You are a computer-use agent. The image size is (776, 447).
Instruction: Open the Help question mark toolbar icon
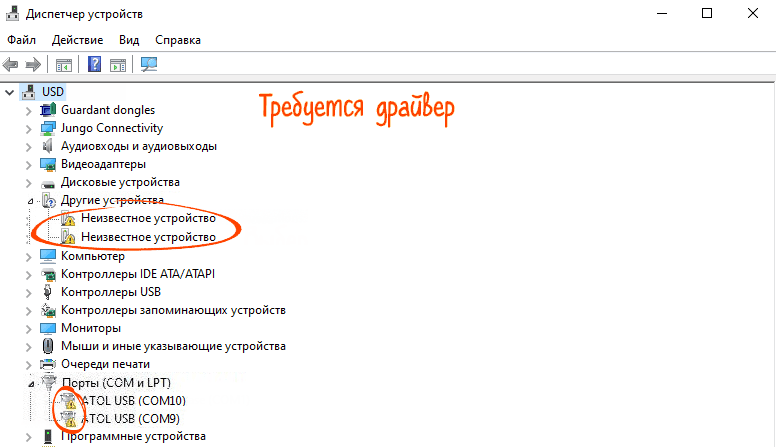94,64
